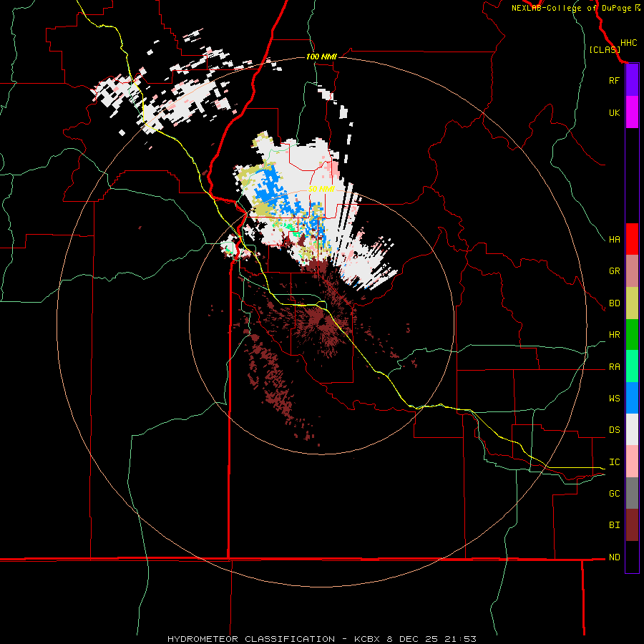Click the GR legend color swatch

tap(632, 271)
